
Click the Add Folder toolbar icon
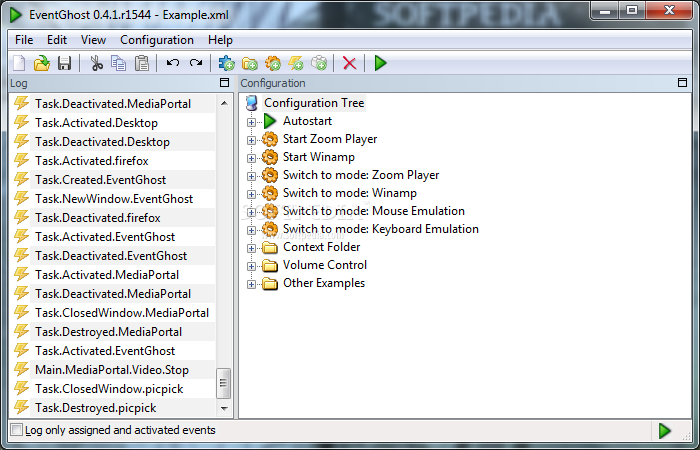[250, 64]
